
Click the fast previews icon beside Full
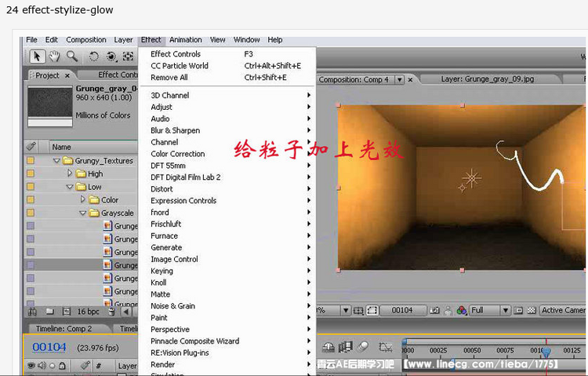coord(518,311)
